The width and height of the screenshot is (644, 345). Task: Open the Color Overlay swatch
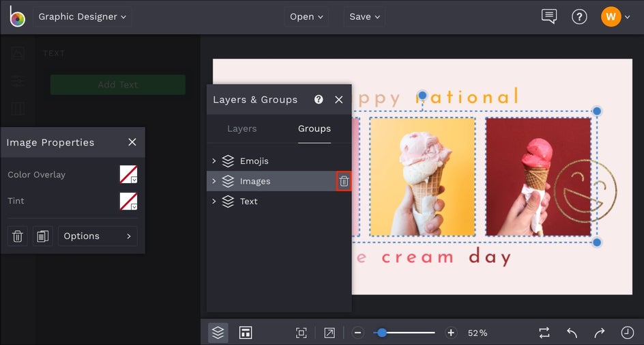[128, 174]
